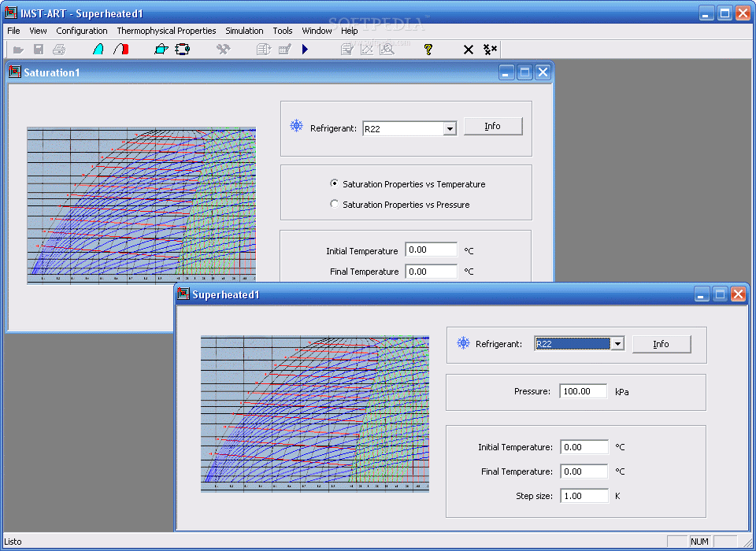756x551 pixels.
Task: Run simulation with the blue play arrow
Action: [306, 49]
